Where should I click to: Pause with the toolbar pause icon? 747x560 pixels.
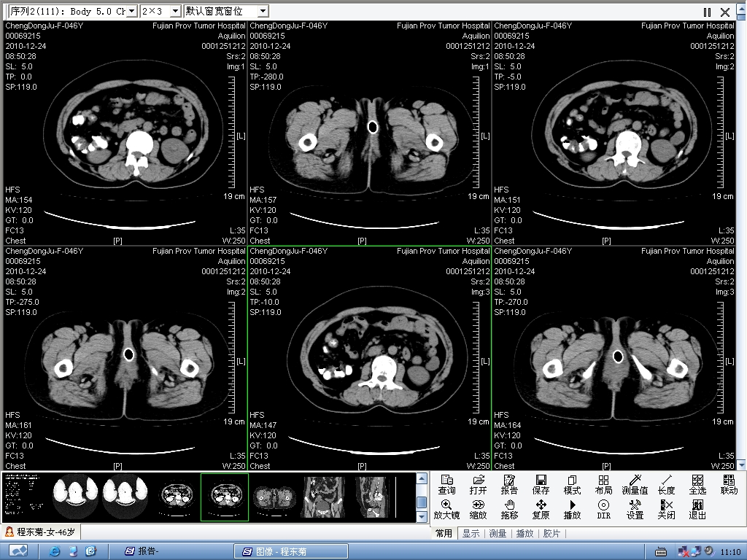pos(707,12)
